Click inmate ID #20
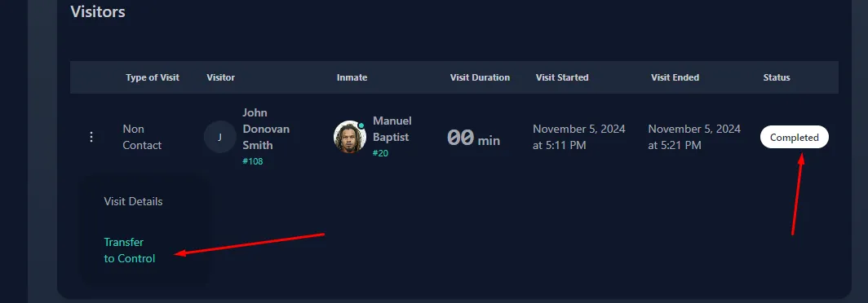The image size is (868, 303). coord(380,153)
